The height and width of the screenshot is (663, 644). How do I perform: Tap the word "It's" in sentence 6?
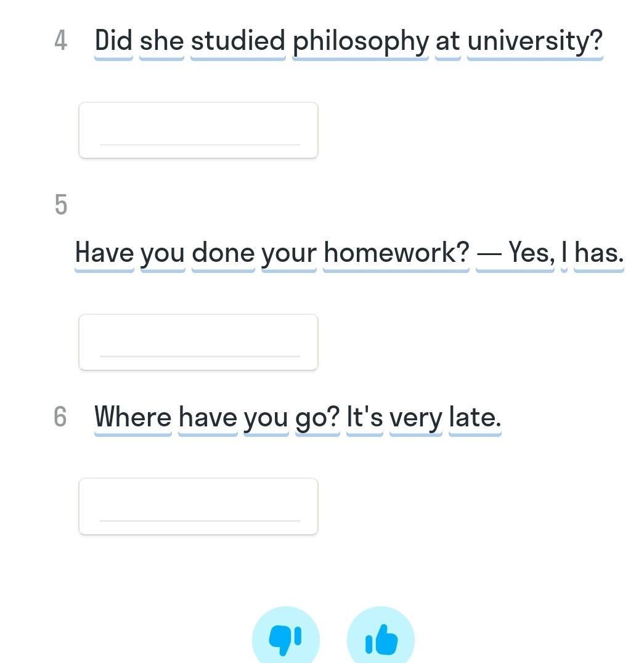[x=365, y=417]
